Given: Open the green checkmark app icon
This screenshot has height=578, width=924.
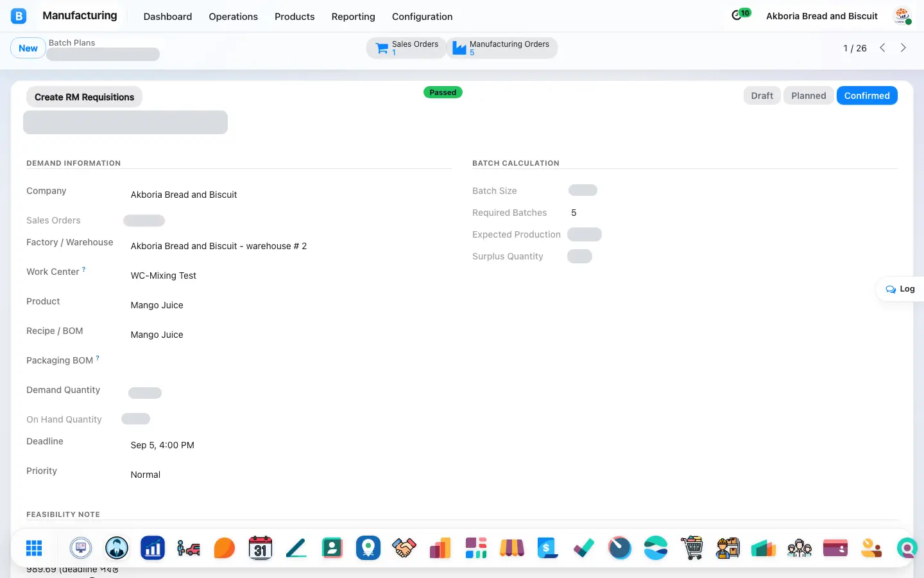Looking at the screenshot, I should tap(584, 548).
